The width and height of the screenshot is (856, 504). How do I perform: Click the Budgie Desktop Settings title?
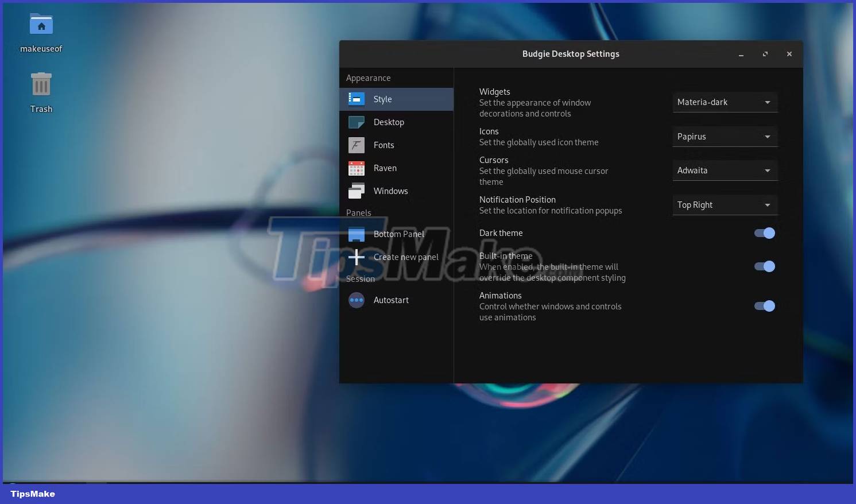pos(571,54)
